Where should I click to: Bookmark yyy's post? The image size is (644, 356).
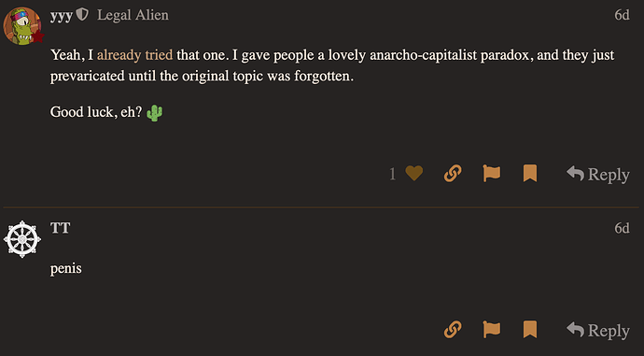[x=530, y=173]
